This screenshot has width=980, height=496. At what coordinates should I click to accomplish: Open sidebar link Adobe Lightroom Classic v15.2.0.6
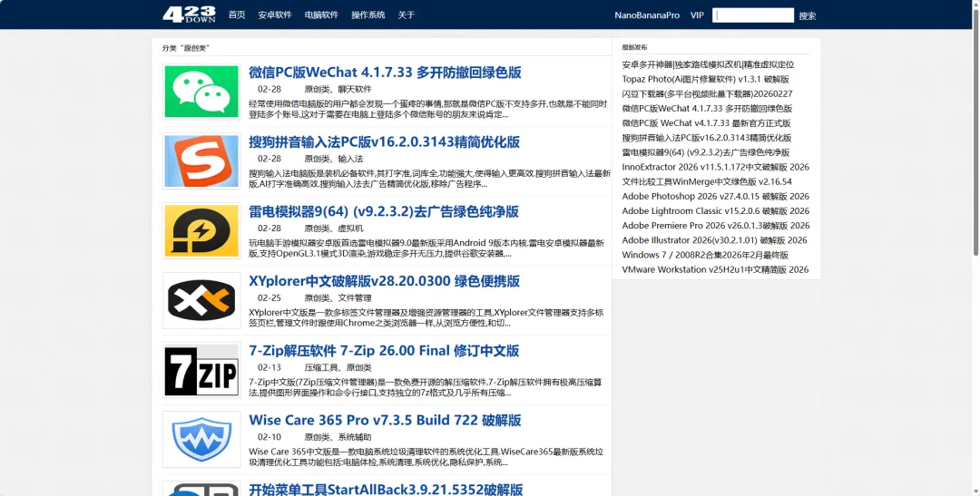coord(716,211)
